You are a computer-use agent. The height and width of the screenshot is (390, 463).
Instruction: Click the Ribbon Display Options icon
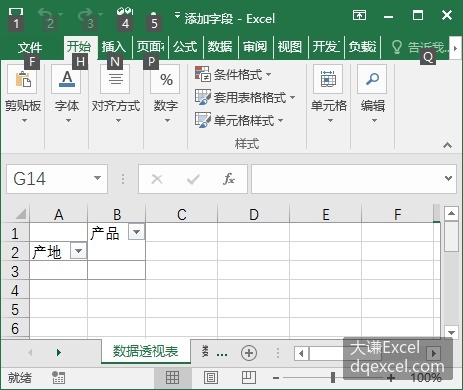[359, 15]
